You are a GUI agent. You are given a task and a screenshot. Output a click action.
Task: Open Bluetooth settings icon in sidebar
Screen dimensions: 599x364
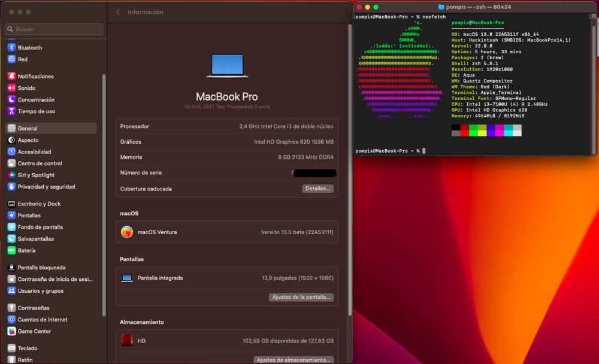[11, 47]
